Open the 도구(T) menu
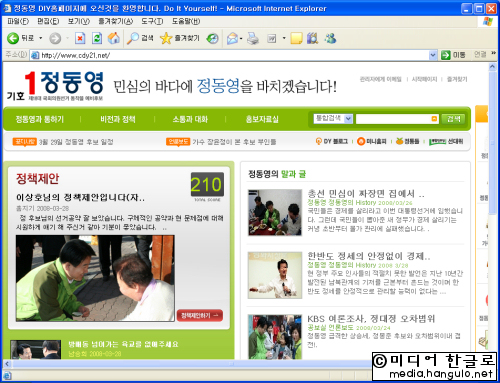This screenshot has height=383, width=500. point(152,21)
